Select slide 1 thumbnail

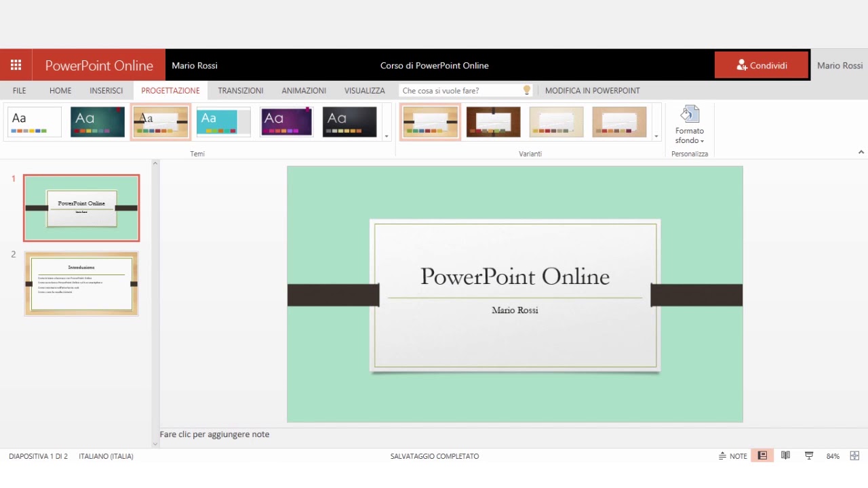[81, 208]
